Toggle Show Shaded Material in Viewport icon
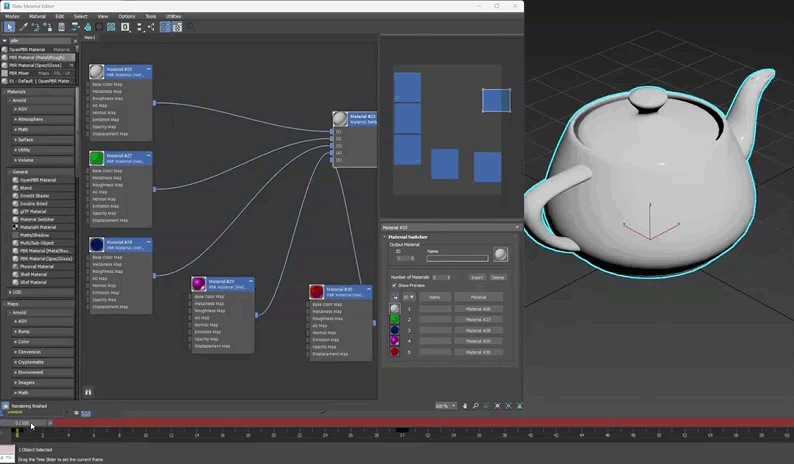The width and height of the screenshot is (794, 464). (99, 27)
